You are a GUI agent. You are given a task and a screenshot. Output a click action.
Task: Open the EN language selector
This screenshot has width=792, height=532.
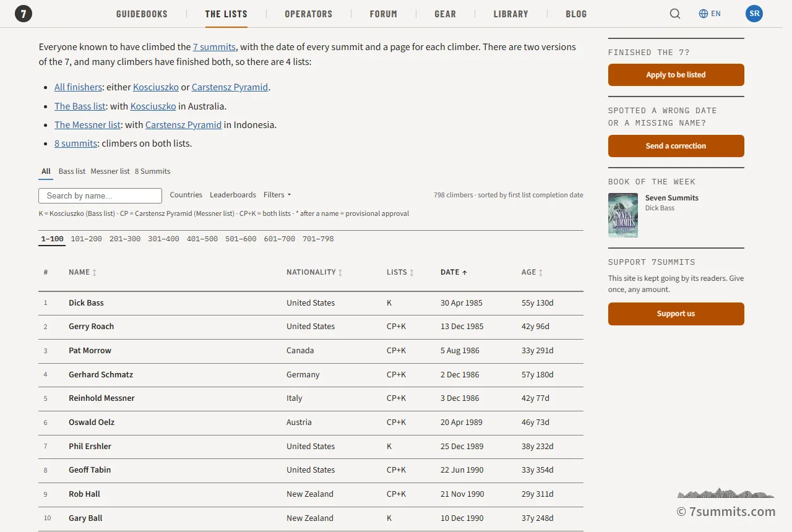710,14
